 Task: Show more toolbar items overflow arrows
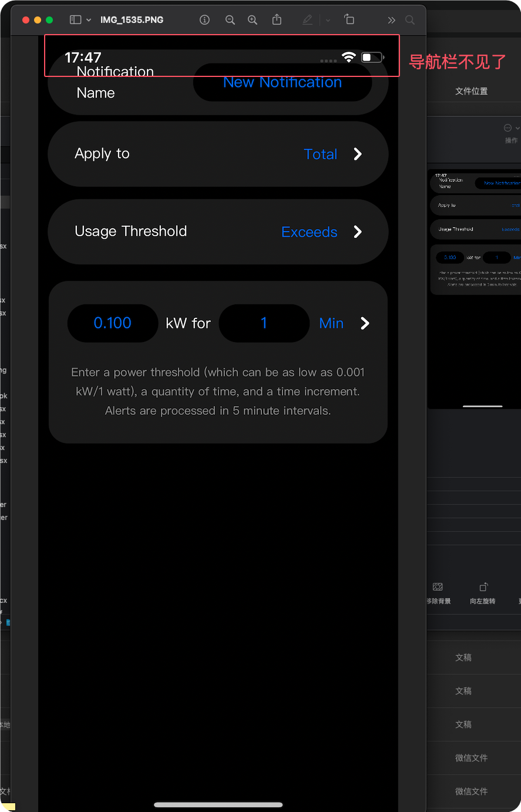391,20
